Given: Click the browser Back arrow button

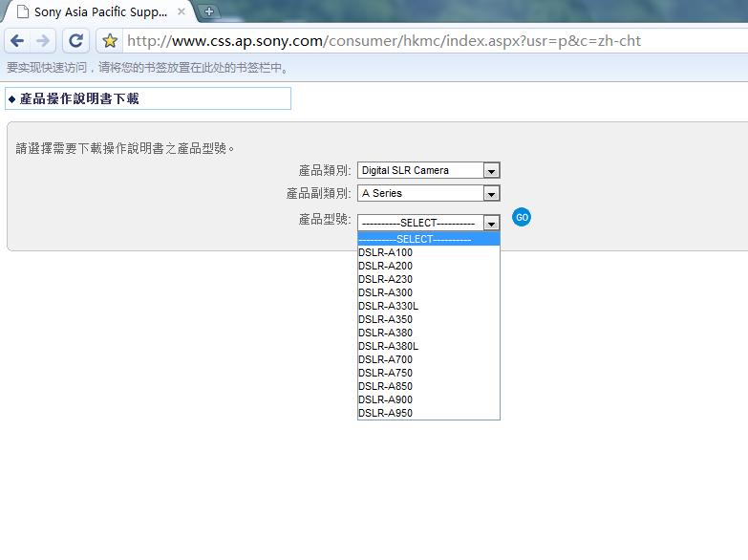Looking at the screenshot, I should (17, 41).
